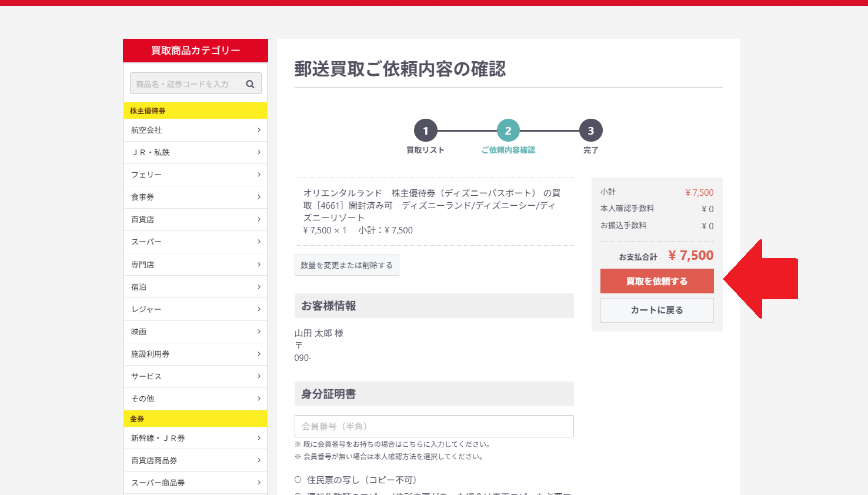Open the 百貨店商品券 category

[196, 460]
